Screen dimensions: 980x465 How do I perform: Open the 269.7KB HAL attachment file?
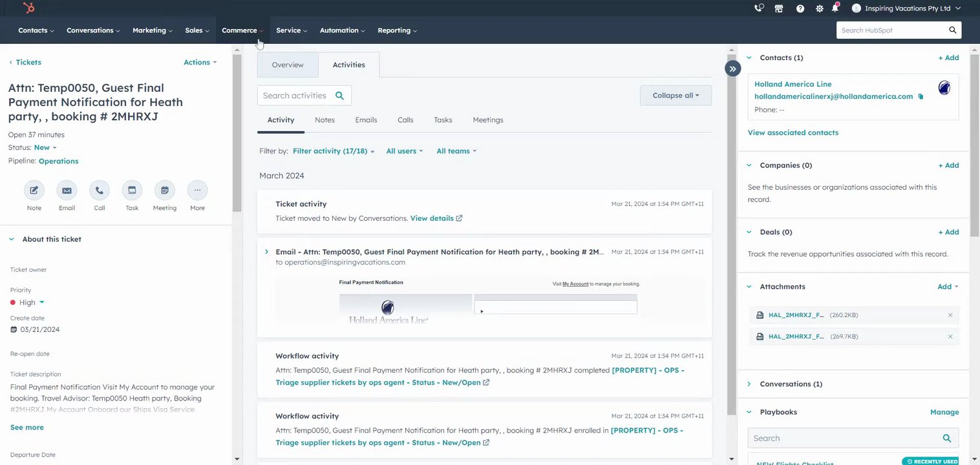tap(796, 336)
